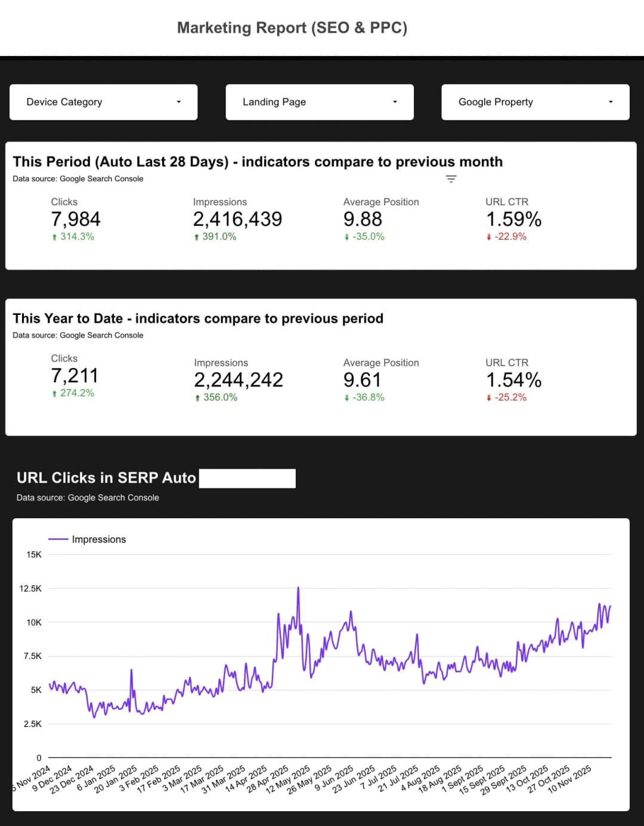Open the filter funnel icon on This Period card

tap(451, 178)
